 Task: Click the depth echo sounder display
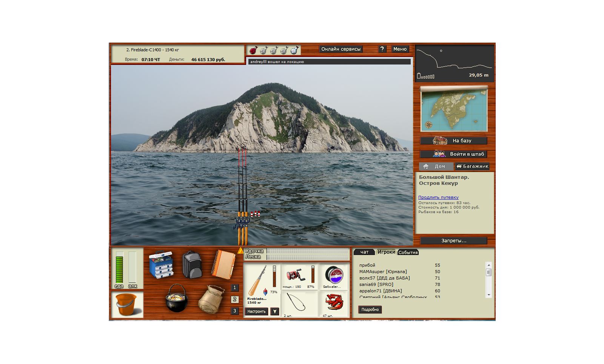coord(455,63)
